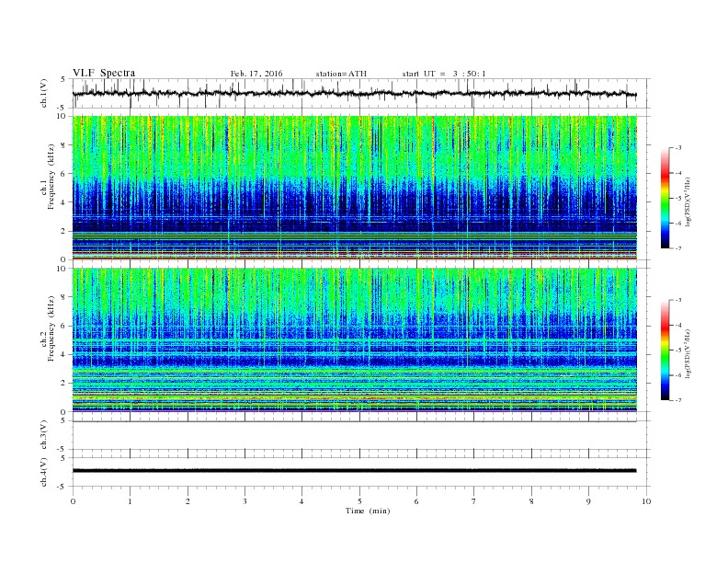
Task: Click the ch.1 frequency tick label "8"
Action: click(x=64, y=145)
